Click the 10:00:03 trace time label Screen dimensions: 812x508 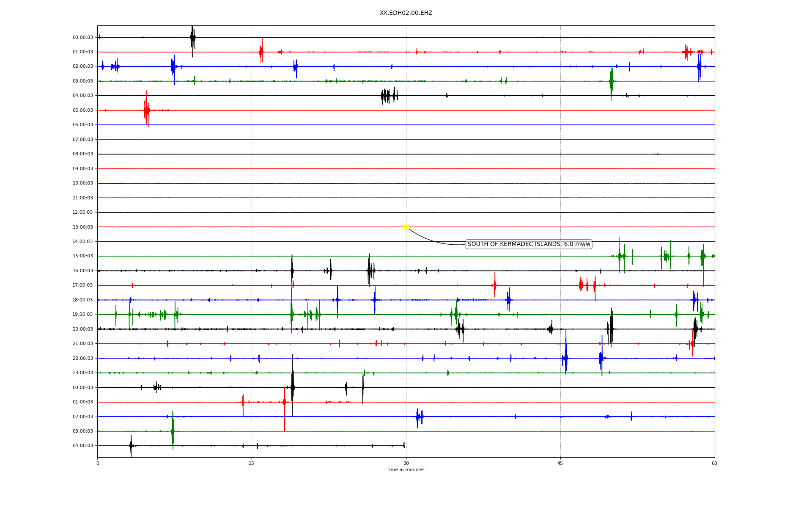click(x=83, y=183)
